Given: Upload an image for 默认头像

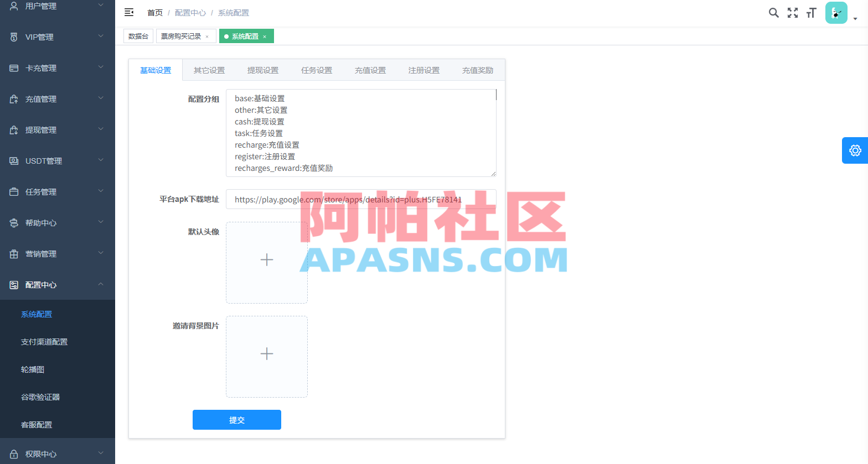Looking at the screenshot, I should [x=267, y=263].
